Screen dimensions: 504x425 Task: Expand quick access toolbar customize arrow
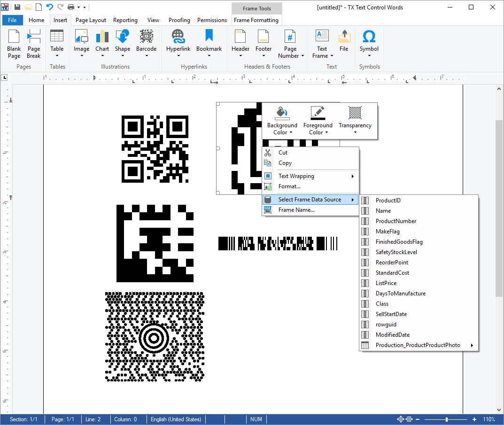pyautogui.click(x=85, y=7)
